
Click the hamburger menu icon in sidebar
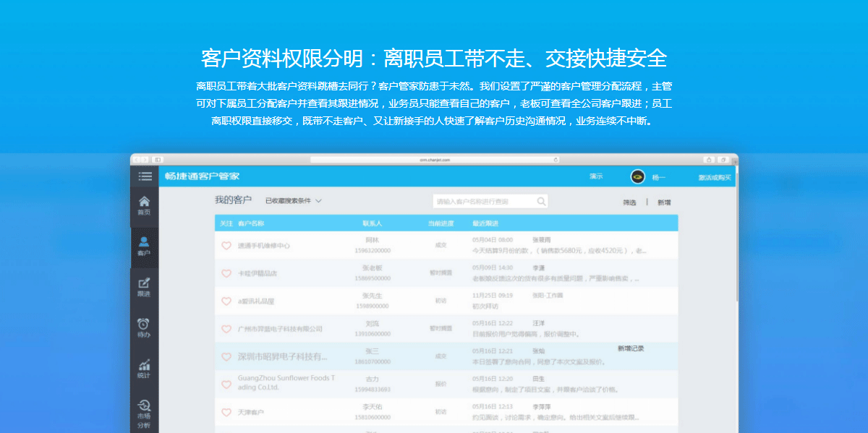pos(145,176)
